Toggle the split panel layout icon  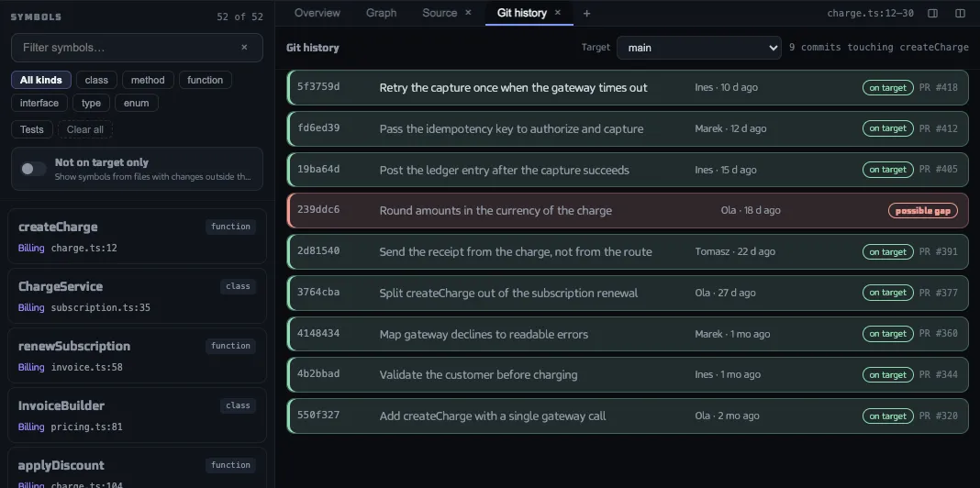pos(961,13)
